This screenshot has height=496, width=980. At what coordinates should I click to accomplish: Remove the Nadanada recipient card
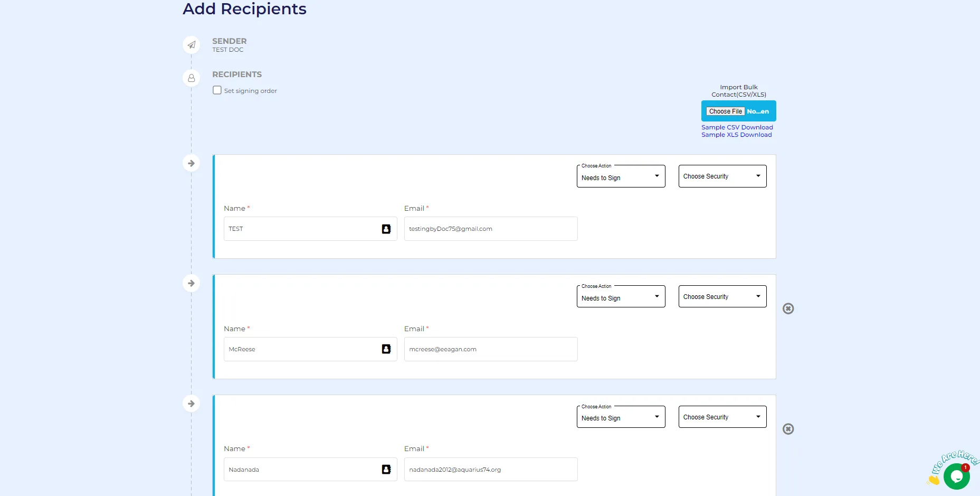[788, 429]
